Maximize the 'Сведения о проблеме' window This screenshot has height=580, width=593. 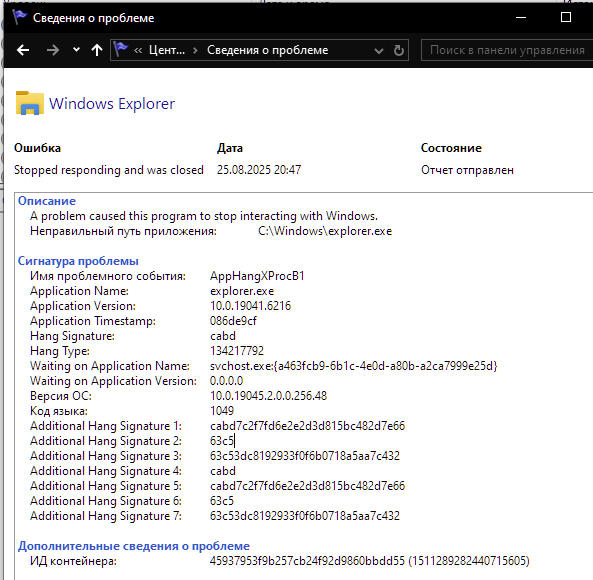coord(566,17)
